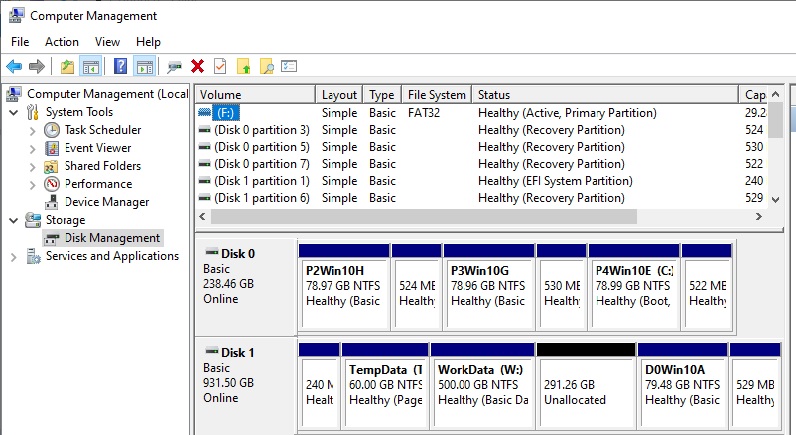Select the P4Win10E (C:) partition block

tap(634, 287)
